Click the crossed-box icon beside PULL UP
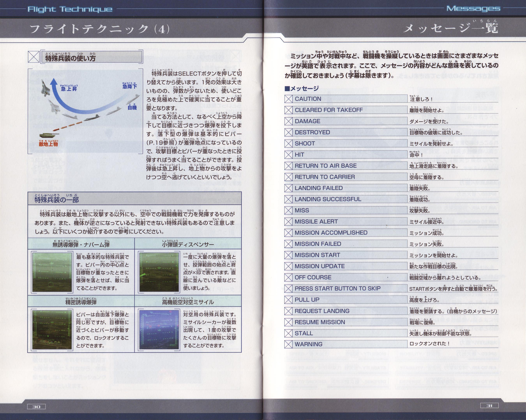526x420 pixels. click(288, 300)
